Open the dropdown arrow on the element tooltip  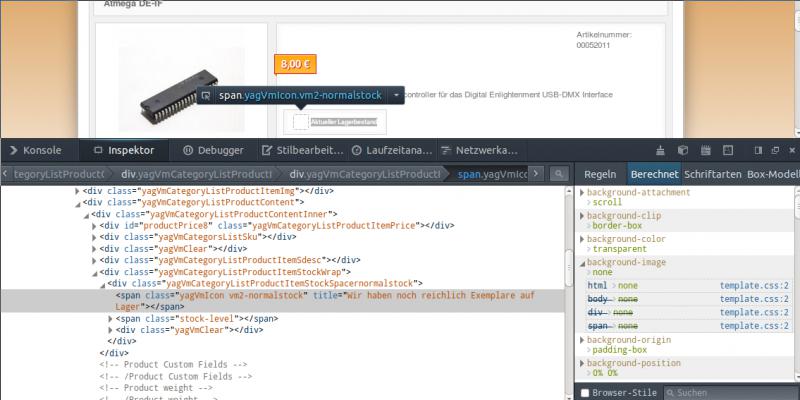[x=397, y=95]
